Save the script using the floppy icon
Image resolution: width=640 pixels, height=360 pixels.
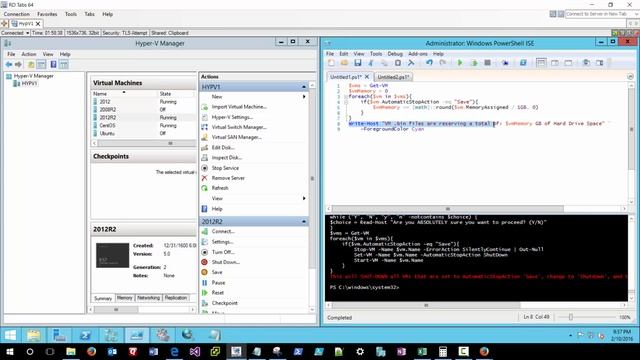(358, 63)
